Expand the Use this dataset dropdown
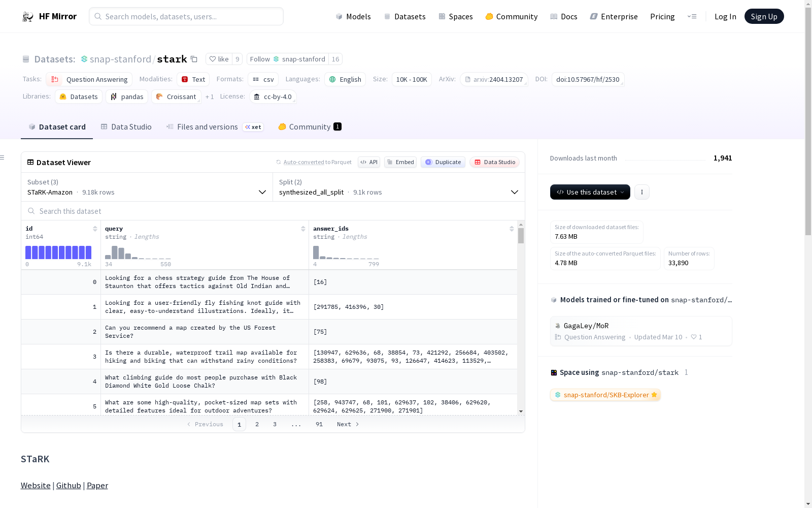 click(590, 192)
